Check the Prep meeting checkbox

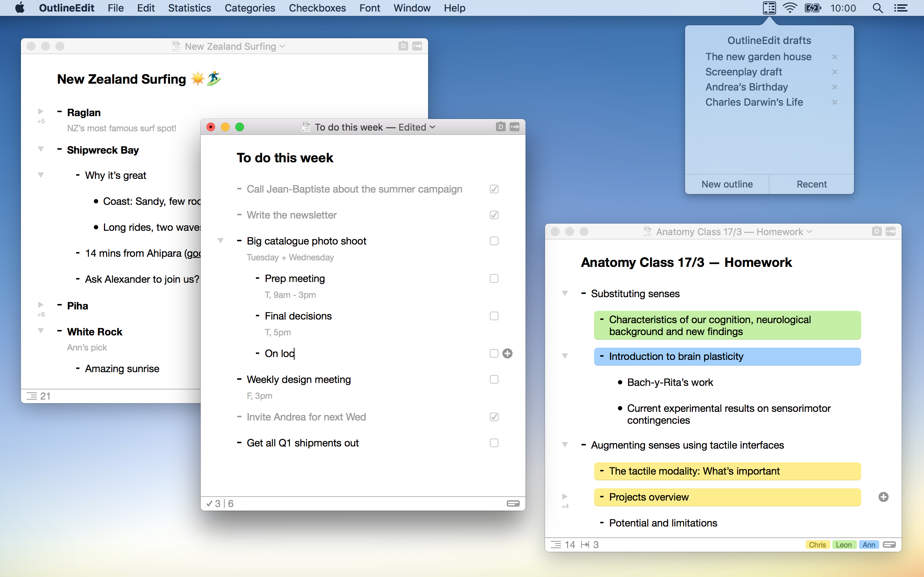coord(494,278)
